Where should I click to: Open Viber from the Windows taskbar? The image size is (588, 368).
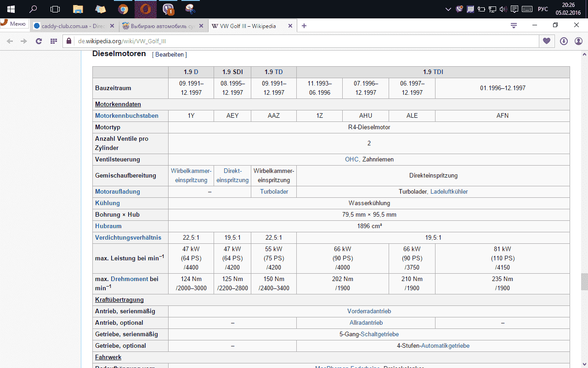click(168, 9)
